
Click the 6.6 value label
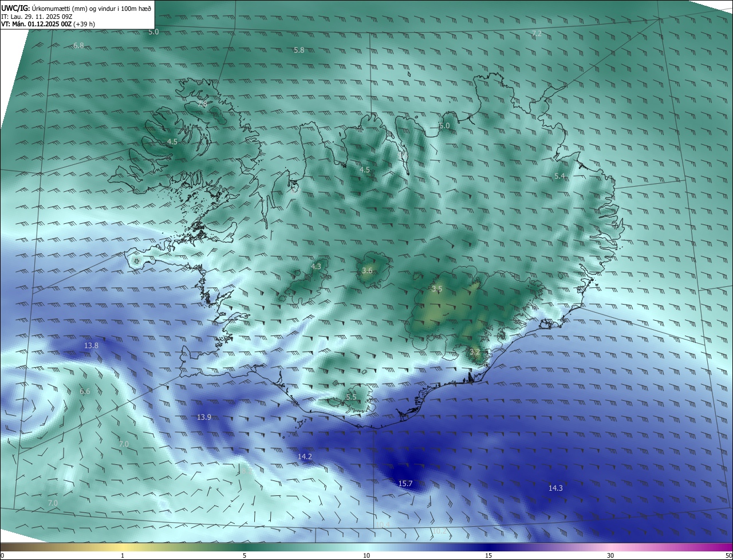(85, 392)
